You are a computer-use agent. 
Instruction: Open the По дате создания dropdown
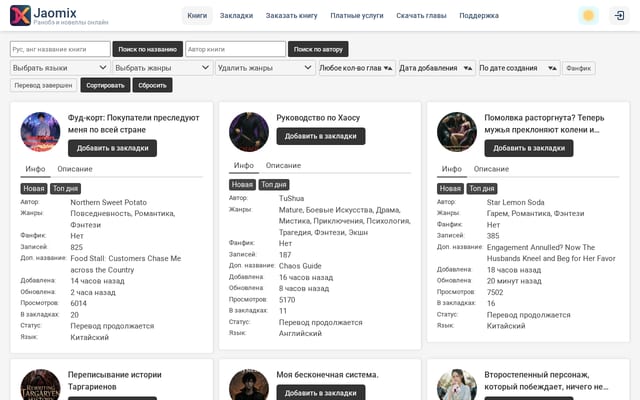519,68
